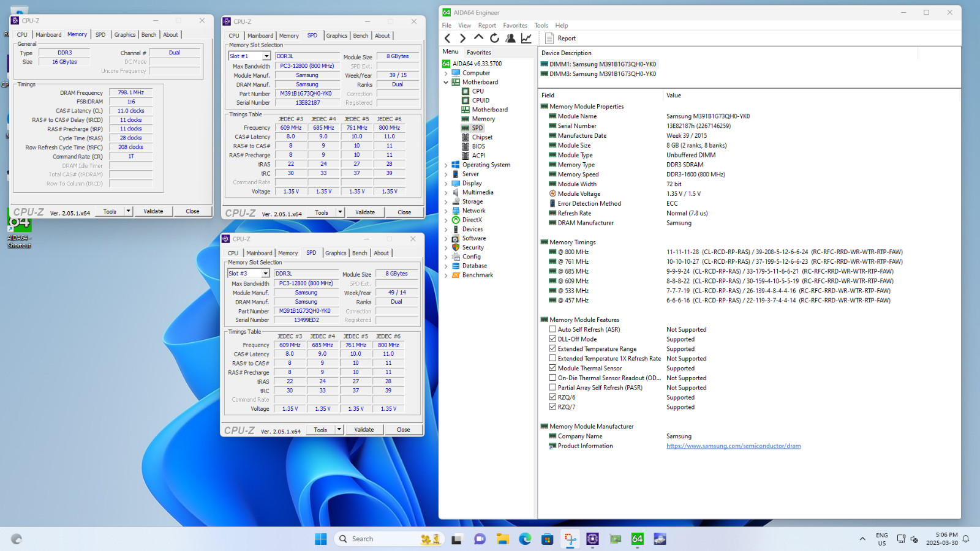This screenshot has width=980, height=551.
Task: Toggle the DLL-Off Mode checkbox
Action: (552, 339)
